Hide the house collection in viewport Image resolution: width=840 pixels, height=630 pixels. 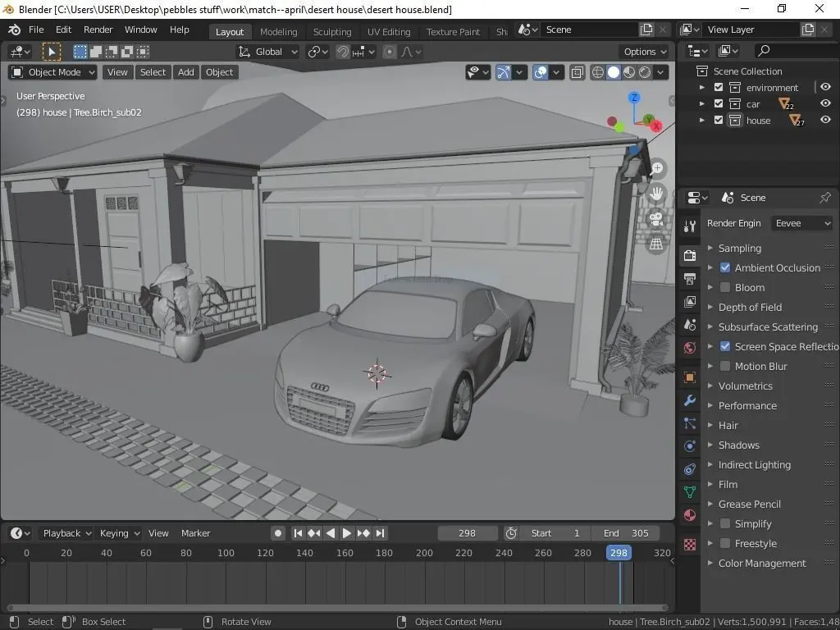point(825,120)
